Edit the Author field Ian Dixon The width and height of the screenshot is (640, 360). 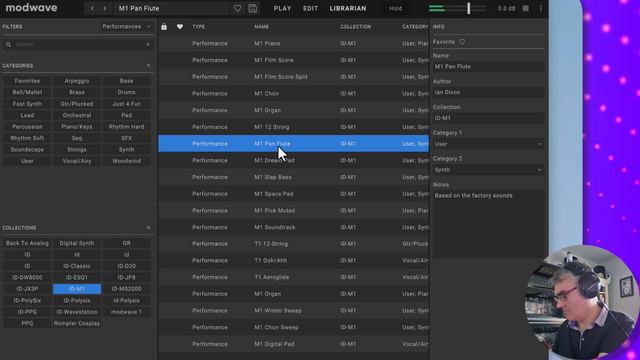(488, 92)
